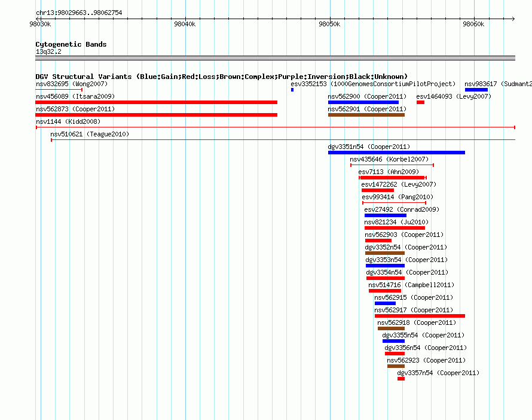Open the nsv562900 (Cooper2011) label
Screen dimensions: 532x420
367,96
